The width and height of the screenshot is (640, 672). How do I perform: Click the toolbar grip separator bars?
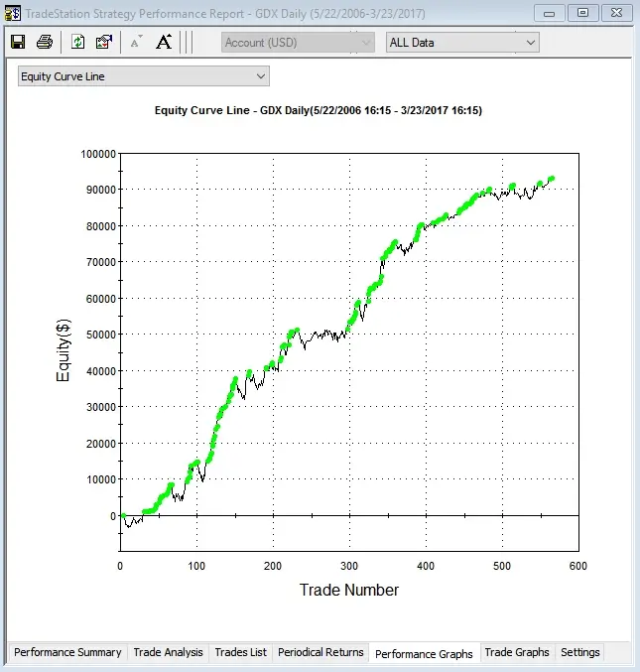[187, 42]
